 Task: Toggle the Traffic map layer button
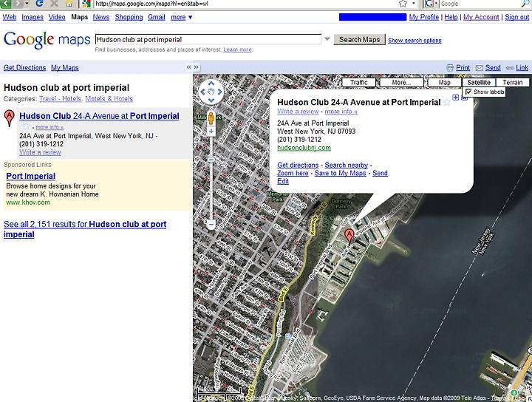(x=359, y=83)
